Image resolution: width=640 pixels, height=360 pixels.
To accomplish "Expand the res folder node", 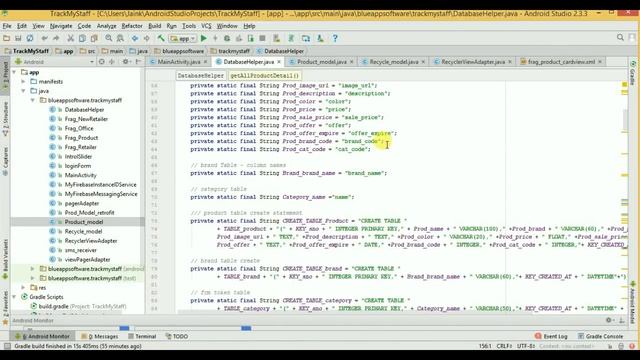I will [x=24, y=288].
